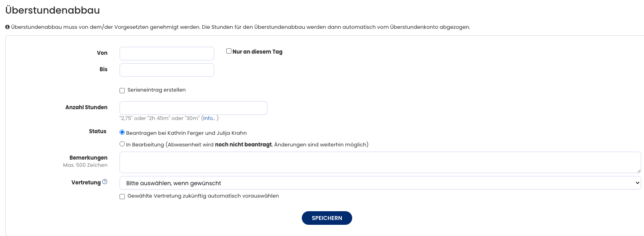The height and width of the screenshot is (236, 644).
Task: Click the 'Anzahl Stunden' field label
Action: (86, 107)
